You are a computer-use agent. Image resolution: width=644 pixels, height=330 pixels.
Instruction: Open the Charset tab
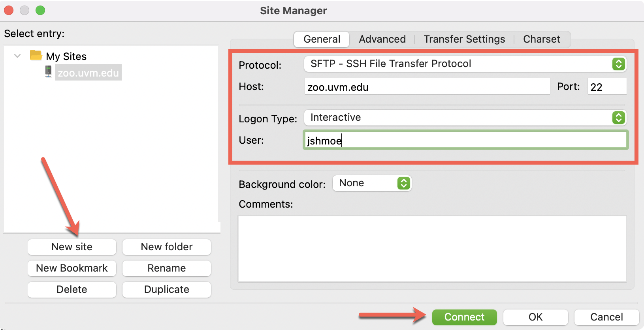541,39
